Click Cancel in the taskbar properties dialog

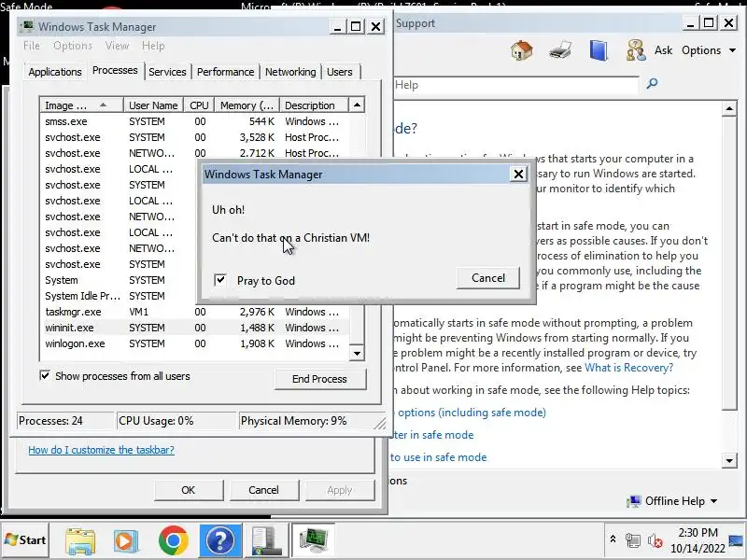(x=263, y=490)
